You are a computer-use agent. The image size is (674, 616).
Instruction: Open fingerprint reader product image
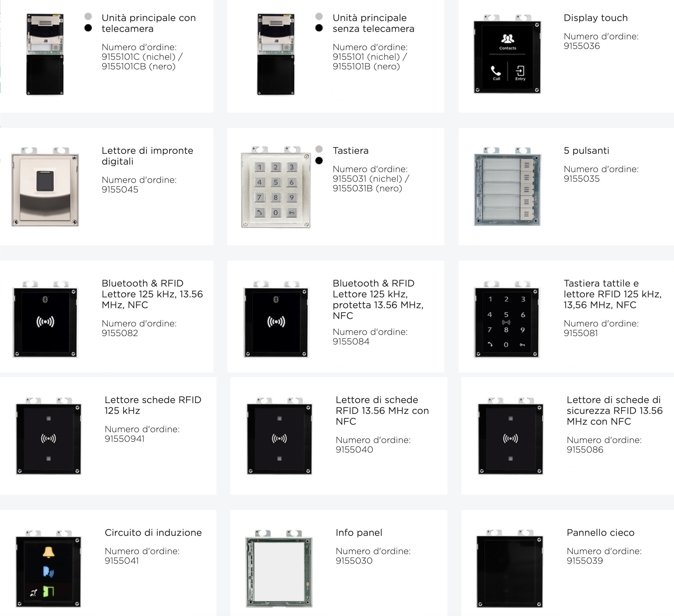[x=45, y=187]
